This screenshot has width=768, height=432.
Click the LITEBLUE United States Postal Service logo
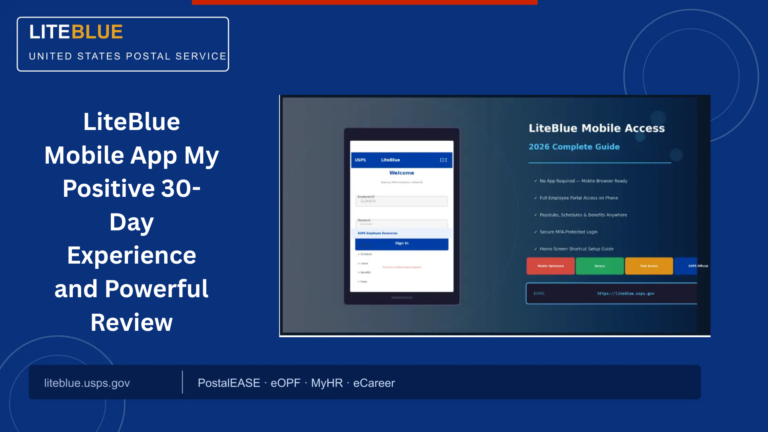point(123,44)
